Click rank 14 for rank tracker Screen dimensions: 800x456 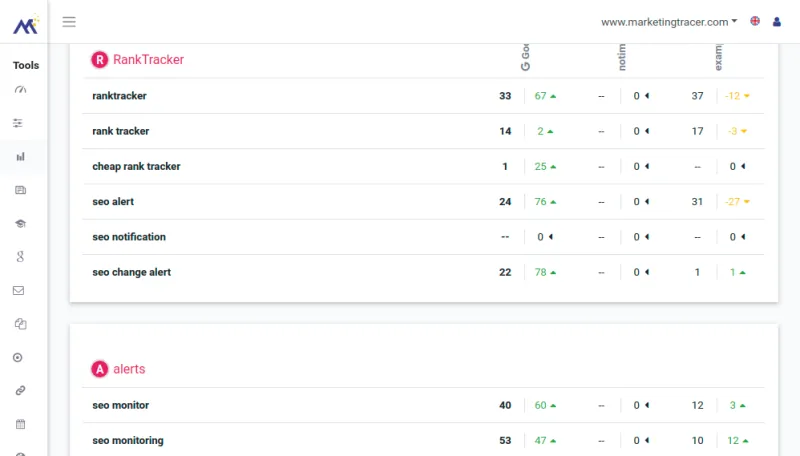click(x=505, y=131)
